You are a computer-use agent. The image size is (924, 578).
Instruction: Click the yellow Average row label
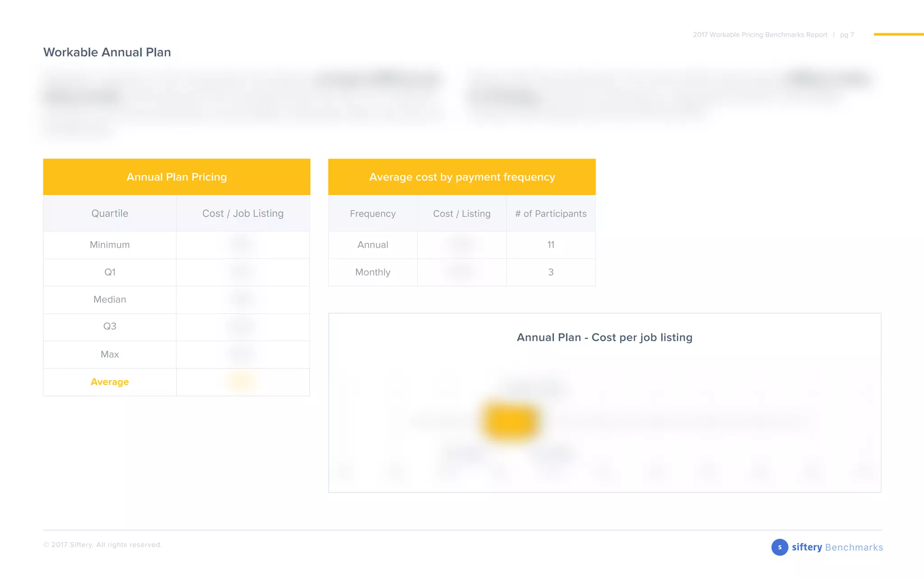[x=110, y=382]
